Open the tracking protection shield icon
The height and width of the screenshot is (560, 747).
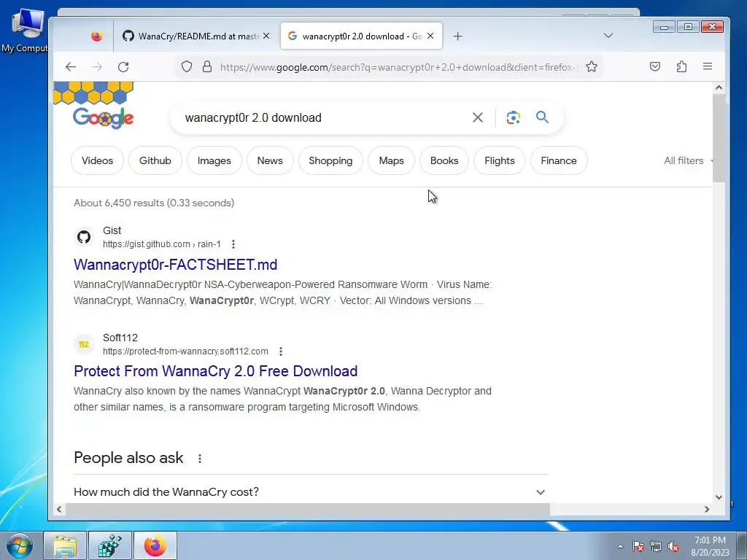pos(187,66)
